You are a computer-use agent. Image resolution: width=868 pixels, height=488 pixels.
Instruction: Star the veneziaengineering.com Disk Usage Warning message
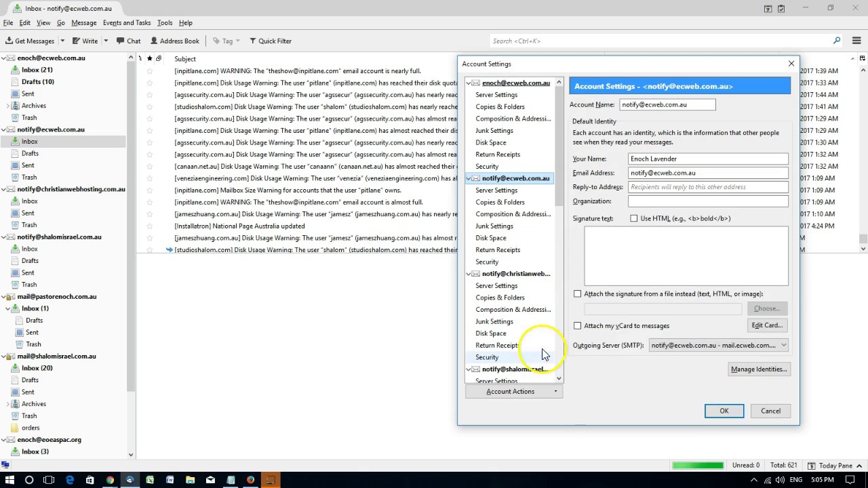click(150, 178)
